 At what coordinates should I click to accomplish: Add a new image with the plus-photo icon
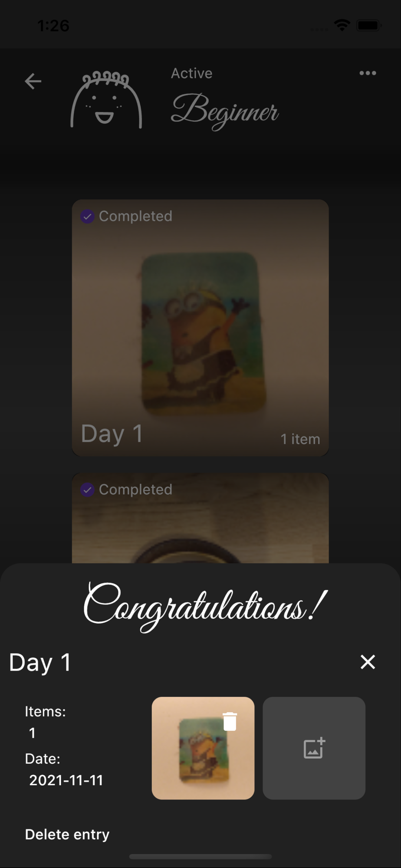[314, 748]
